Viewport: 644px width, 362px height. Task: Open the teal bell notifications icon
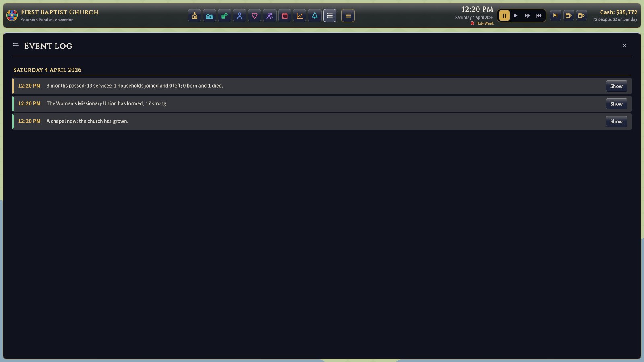315,16
